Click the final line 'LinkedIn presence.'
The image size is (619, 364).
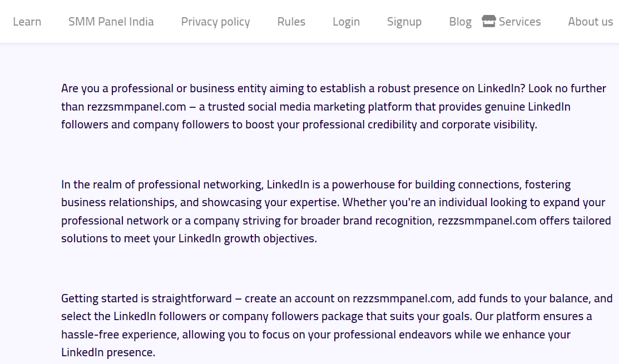[x=108, y=352]
